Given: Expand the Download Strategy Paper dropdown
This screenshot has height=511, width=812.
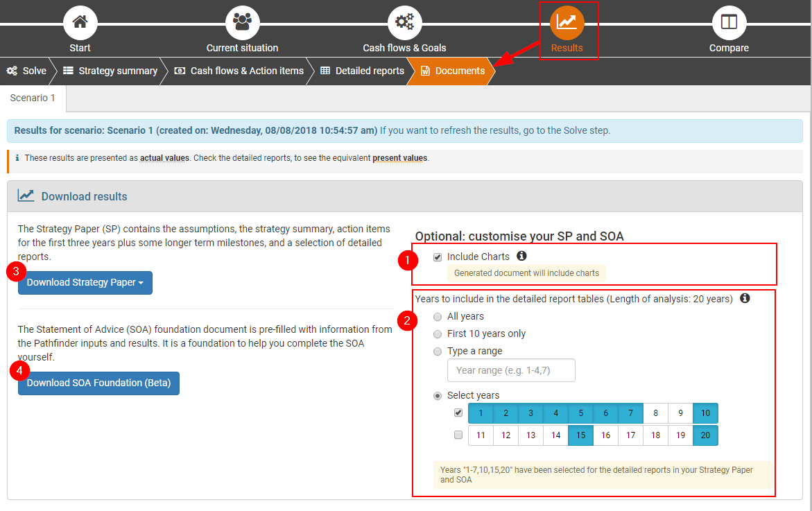Looking at the screenshot, I should (85, 283).
